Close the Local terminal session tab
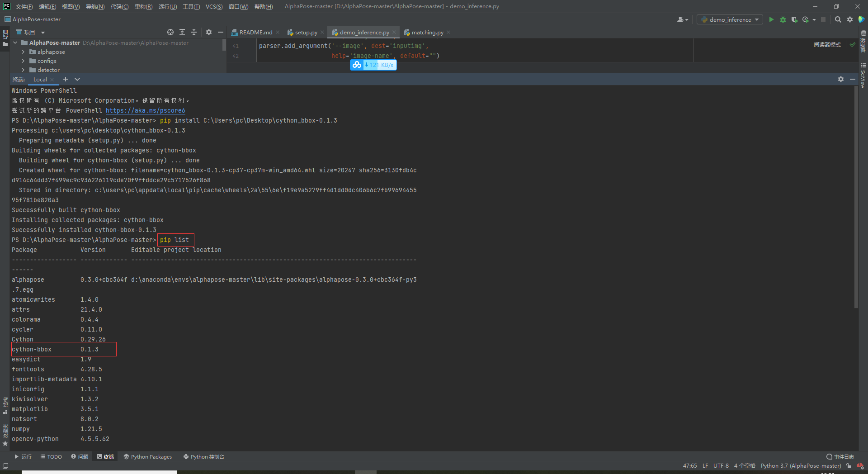868x474 pixels. 52,80
